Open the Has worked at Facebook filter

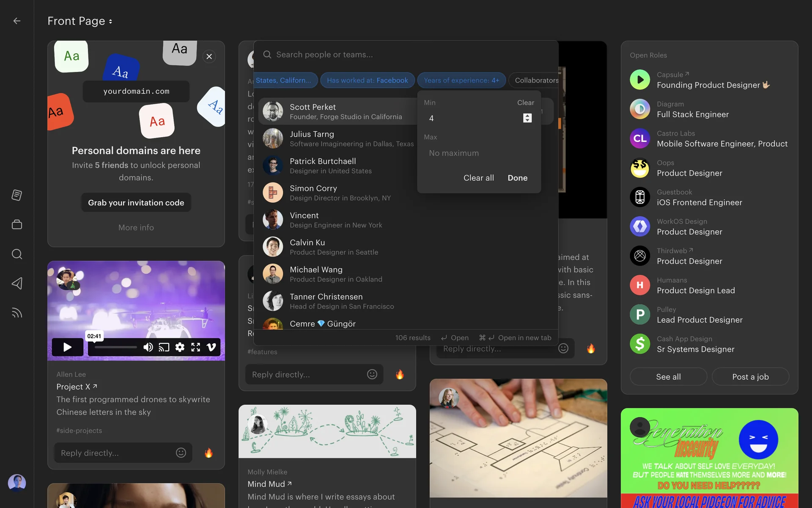click(x=367, y=80)
